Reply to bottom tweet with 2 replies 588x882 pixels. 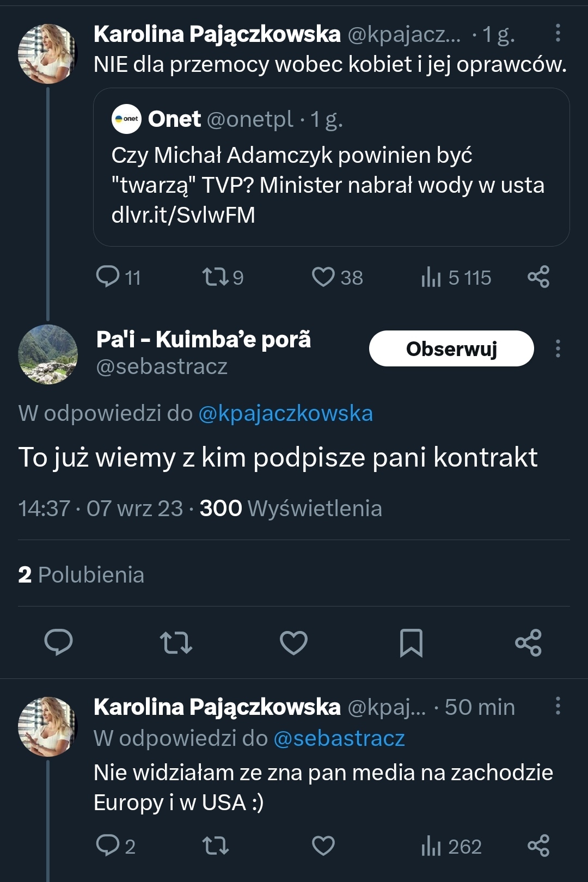[x=108, y=846]
